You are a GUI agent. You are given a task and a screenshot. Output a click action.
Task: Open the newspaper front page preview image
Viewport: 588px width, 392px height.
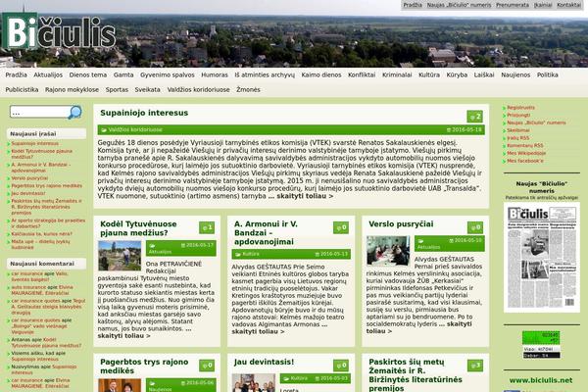point(542,258)
